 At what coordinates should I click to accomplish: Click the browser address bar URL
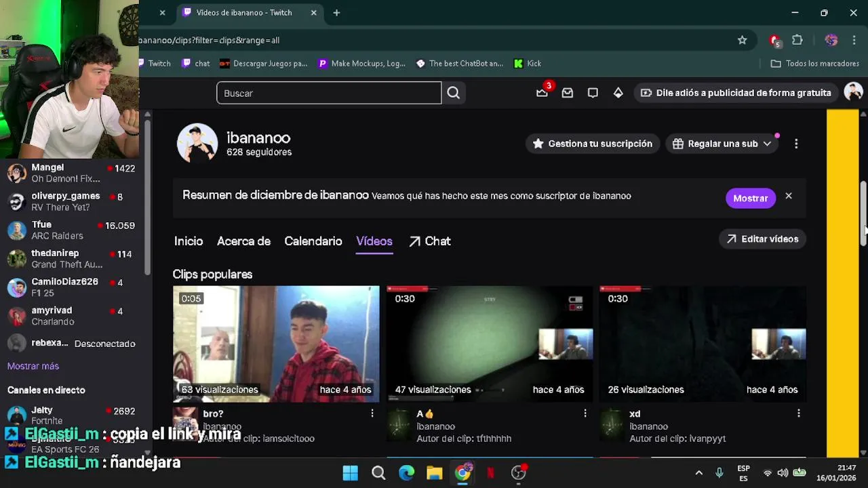point(209,40)
